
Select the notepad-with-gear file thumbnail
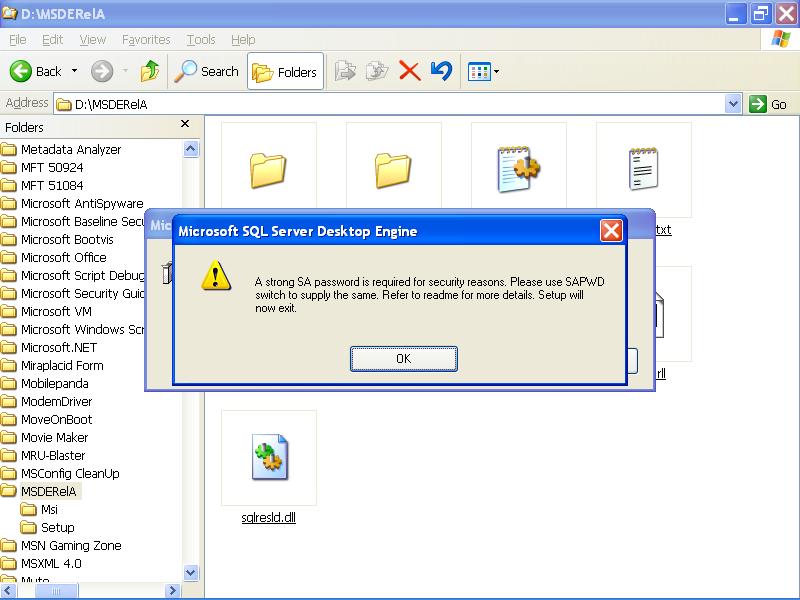point(519,170)
